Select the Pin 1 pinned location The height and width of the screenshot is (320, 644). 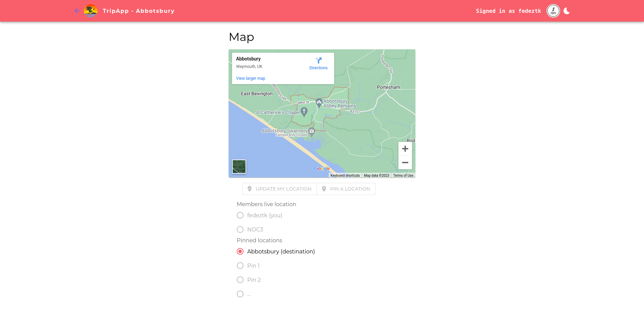(x=240, y=266)
